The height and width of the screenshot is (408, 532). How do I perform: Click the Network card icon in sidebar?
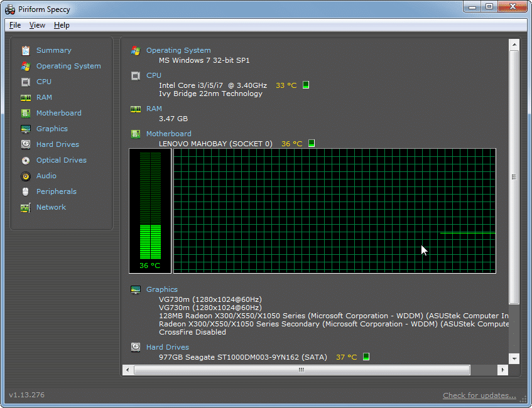[x=26, y=208]
